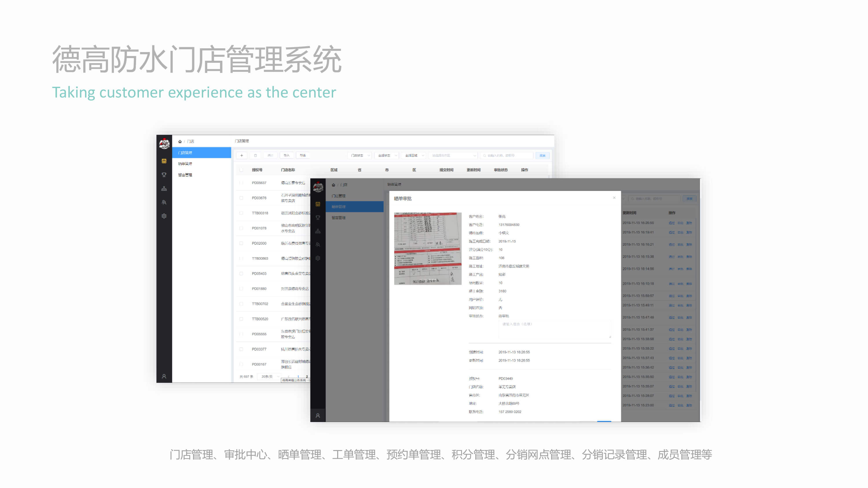Click the disabled button next to the trash icon
The image size is (868, 488).
(x=270, y=155)
